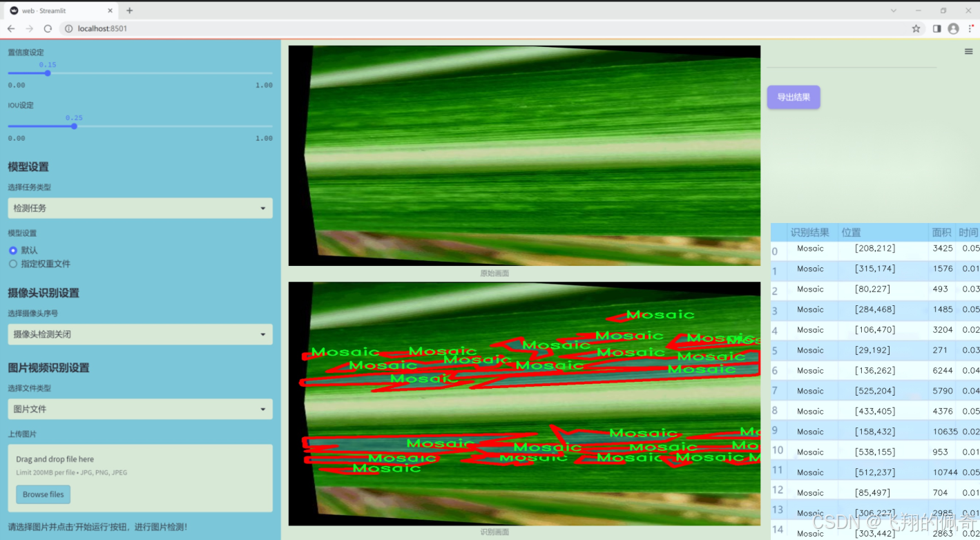Click the Browse files button
This screenshot has height=540, width=980.
pos(44,494)
